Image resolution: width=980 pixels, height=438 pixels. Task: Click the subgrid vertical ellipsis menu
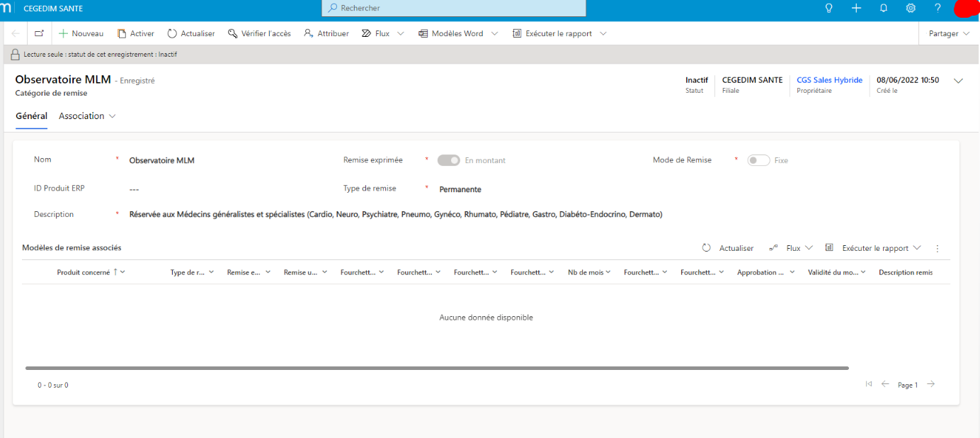click(938, 248)
